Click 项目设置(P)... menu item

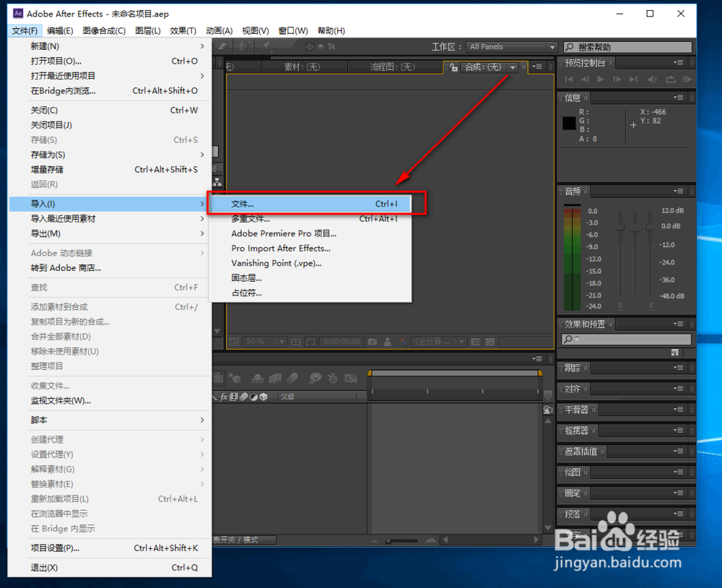click(x=110, y=548)
